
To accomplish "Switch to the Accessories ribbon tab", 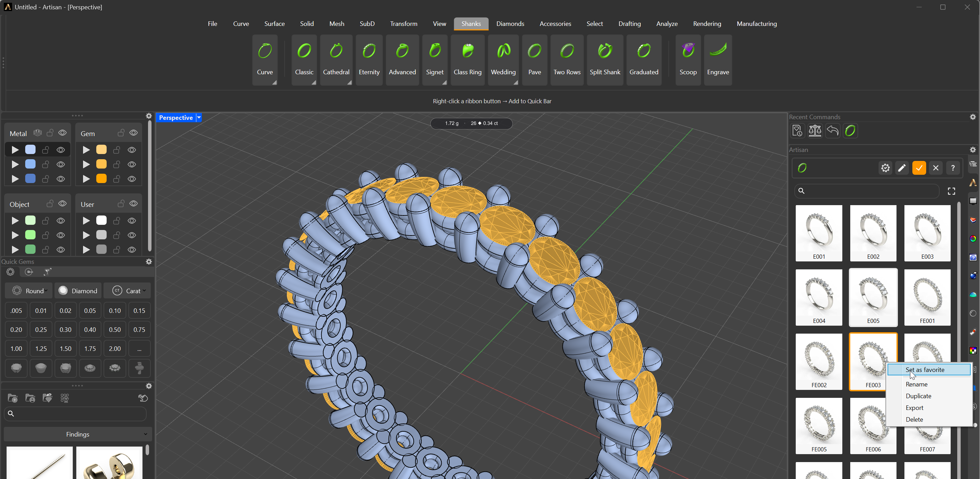I will (x=555, y=23).
